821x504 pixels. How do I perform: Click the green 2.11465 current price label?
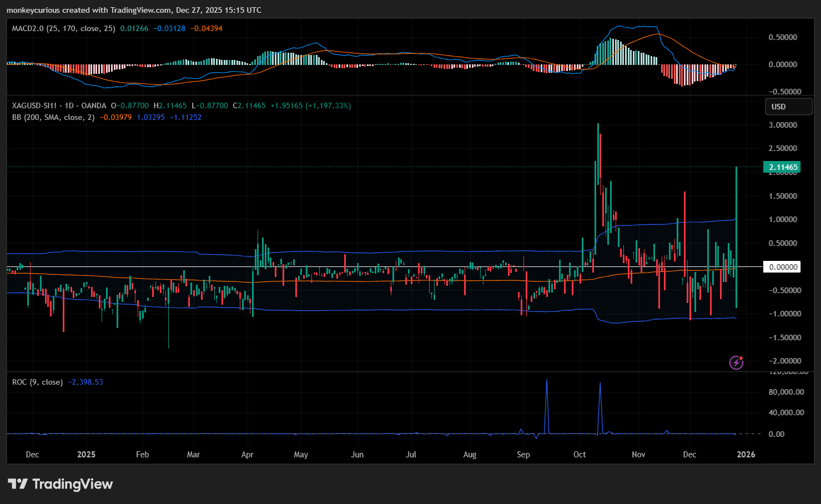click(x=783, y=167)
